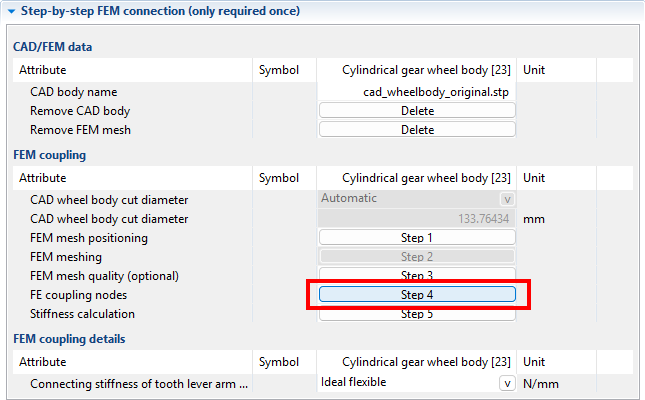This screenshot has height=400, width=645.
Task: Select the CAD body name row label
Action: [x=74, y=92]
